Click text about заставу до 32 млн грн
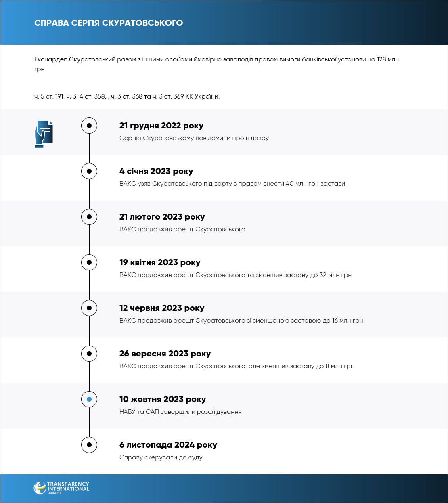Screen dimensions: 448x503 click(x=235, y=275)
